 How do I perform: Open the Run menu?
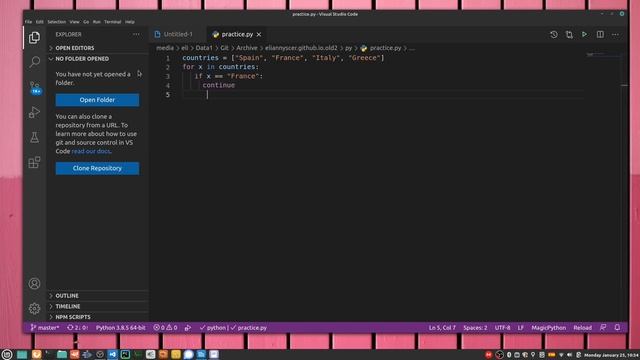(96, 22)
